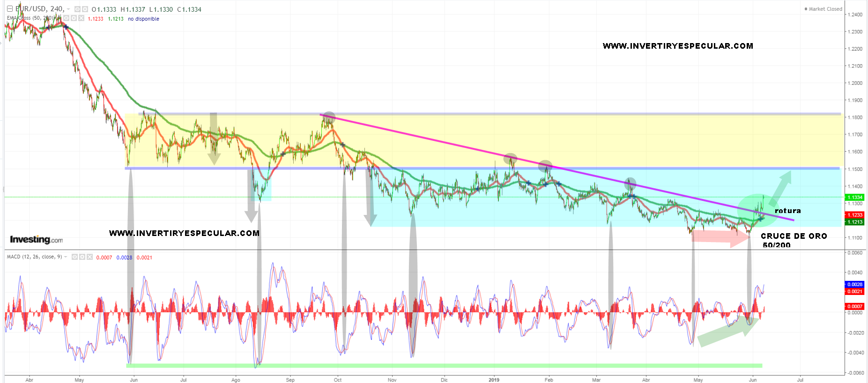The image size is (868, 383).
Task: Hide the EMA Cross indicator via eye icon
Action: point(67,18)
